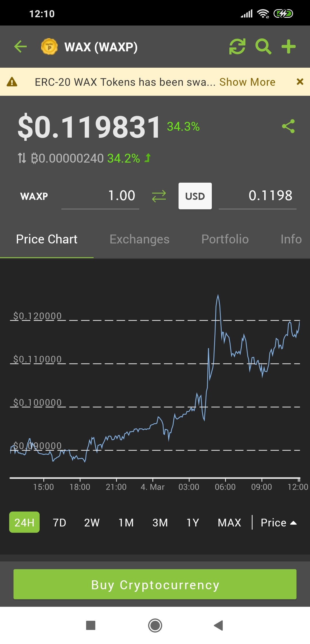Tap the chart at 06:00 marker
The image size is (310, 644).
tap(225, 487)
